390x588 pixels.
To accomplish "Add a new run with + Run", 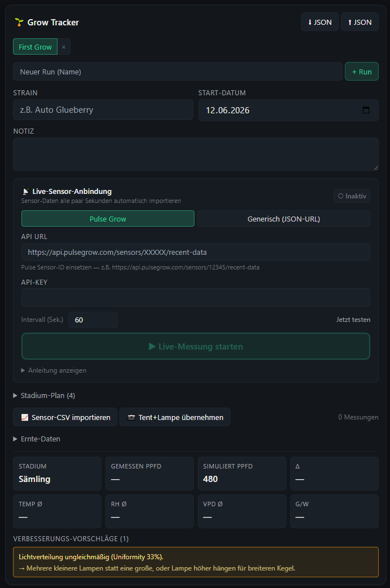I will point(361,72).
